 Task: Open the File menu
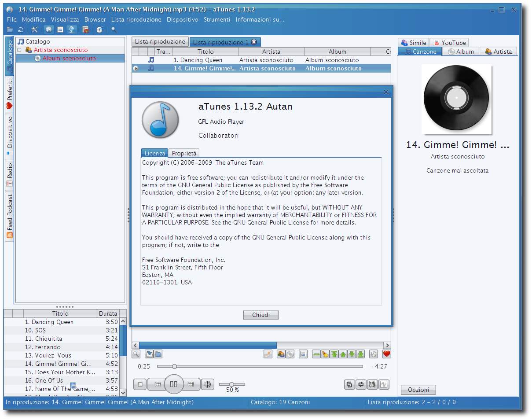[12, 19]
